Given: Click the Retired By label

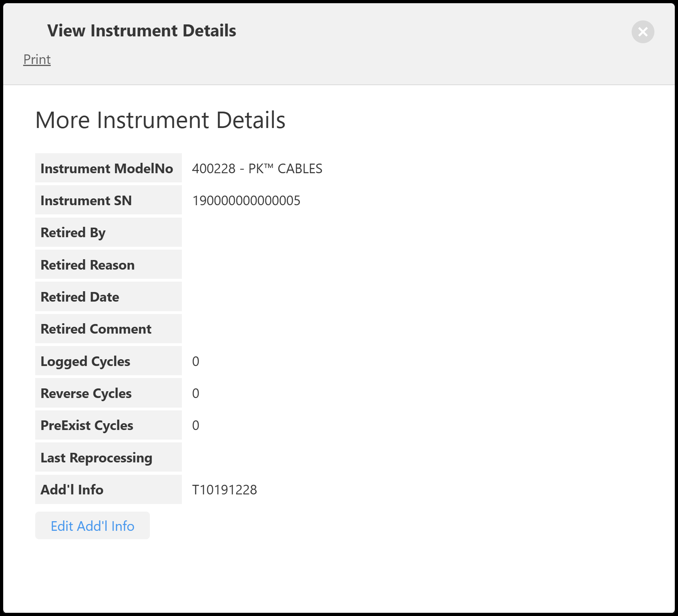Looking at the screenshot, I should tap(73, 232).
